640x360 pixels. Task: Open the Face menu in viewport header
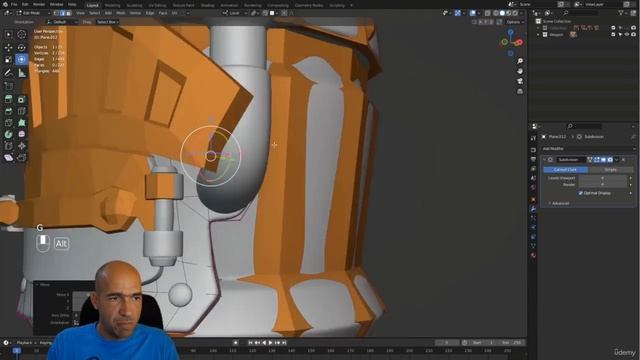pyautogui.click(x=163, y=13)
